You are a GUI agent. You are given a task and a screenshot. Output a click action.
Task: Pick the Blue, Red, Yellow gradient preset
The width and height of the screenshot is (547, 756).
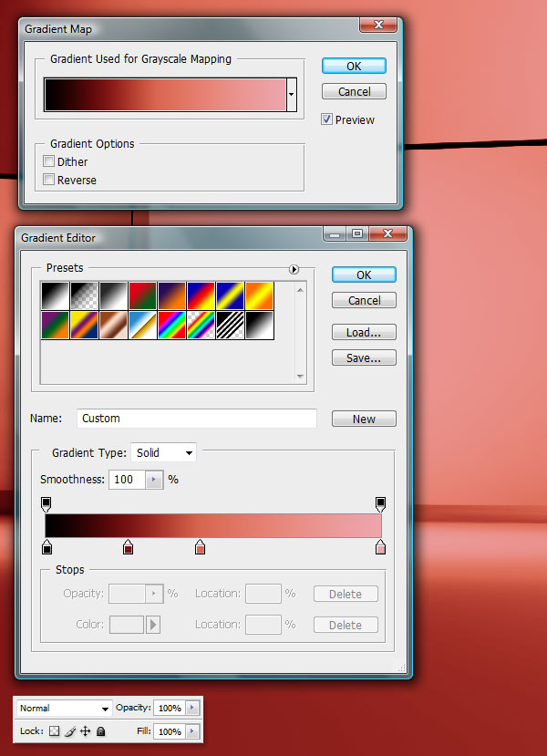pos(201,296)
